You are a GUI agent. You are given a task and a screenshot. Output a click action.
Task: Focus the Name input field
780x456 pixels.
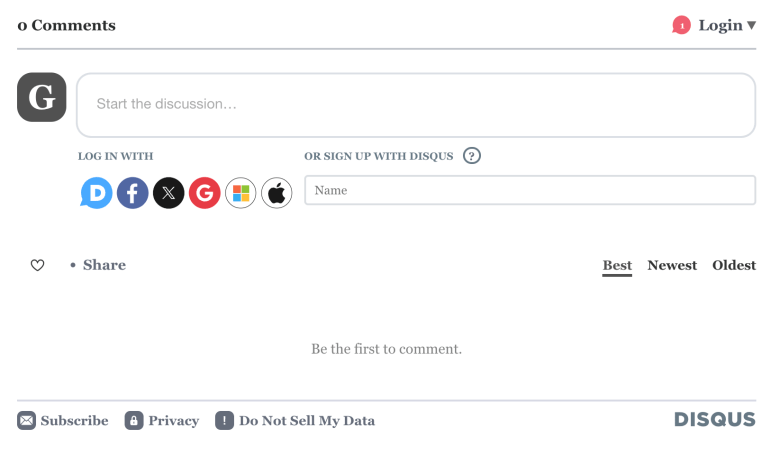point(530,190)
